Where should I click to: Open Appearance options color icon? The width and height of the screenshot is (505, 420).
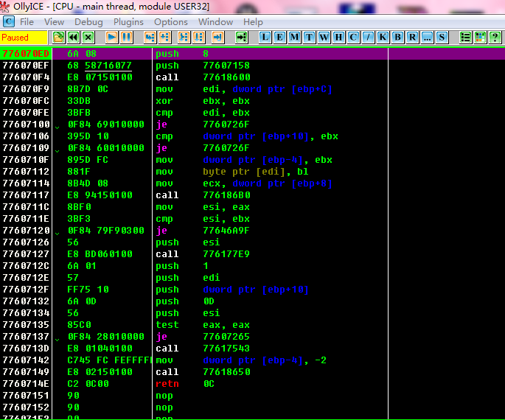coord(480,38)
